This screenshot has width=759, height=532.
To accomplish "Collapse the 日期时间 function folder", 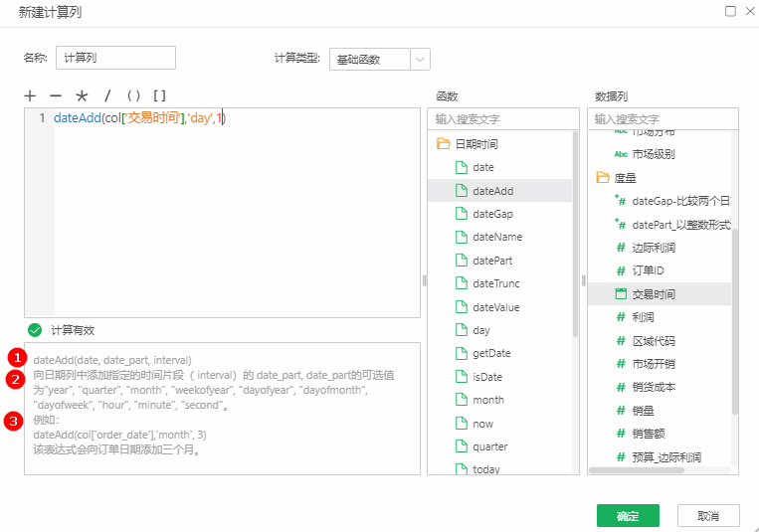I will [x=444, y=144].
